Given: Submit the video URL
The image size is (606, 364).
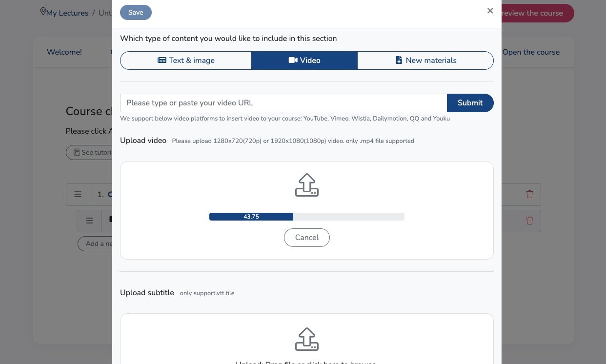Looking at the screenshot, I should point(470,103).
